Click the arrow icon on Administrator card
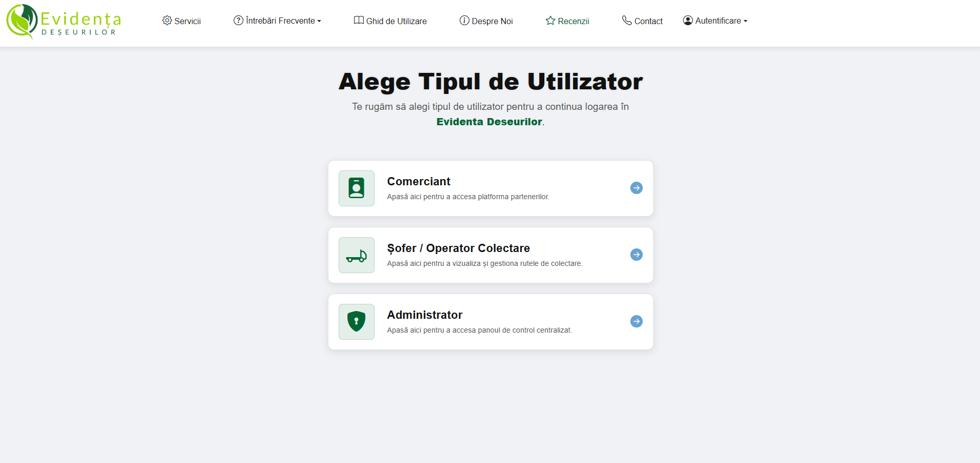This screenshot has height=463, width=980. 636,321
